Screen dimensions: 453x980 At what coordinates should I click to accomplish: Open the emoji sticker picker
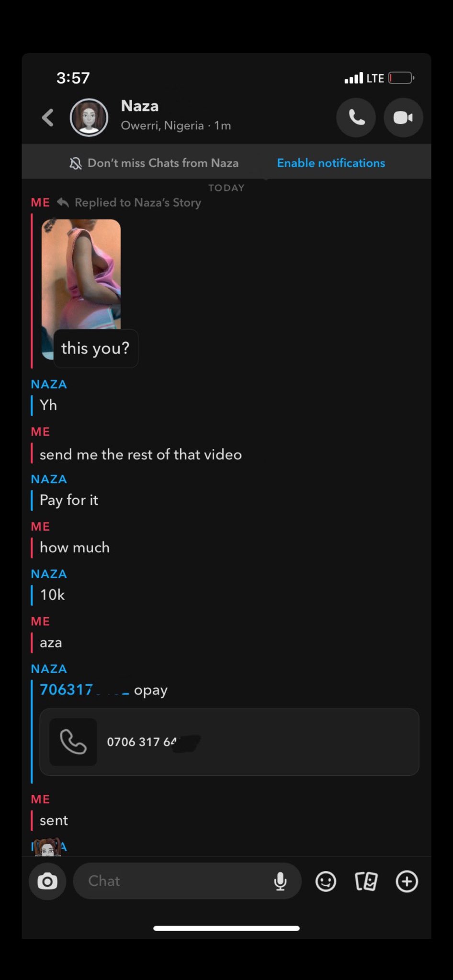point(326,881)
